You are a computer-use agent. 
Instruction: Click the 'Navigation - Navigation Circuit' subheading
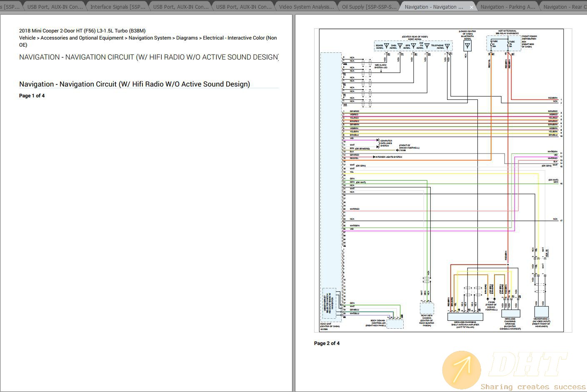[x=135, y=84]
